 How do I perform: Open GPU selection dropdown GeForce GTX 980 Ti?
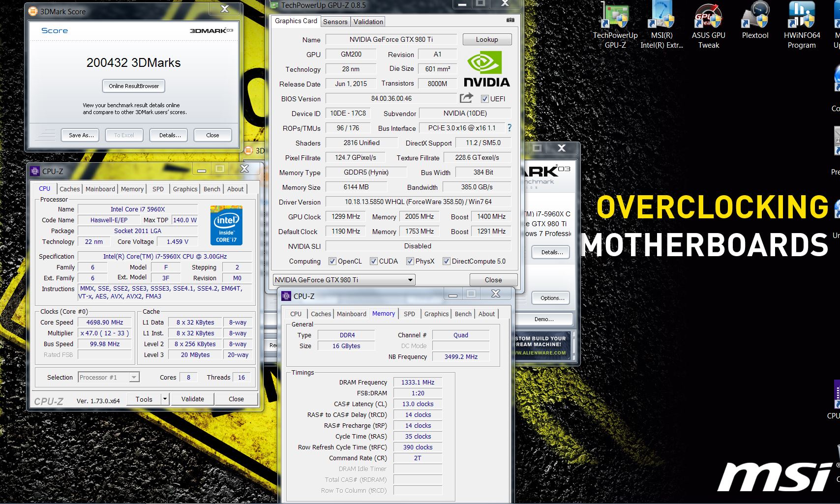point(344,280)
